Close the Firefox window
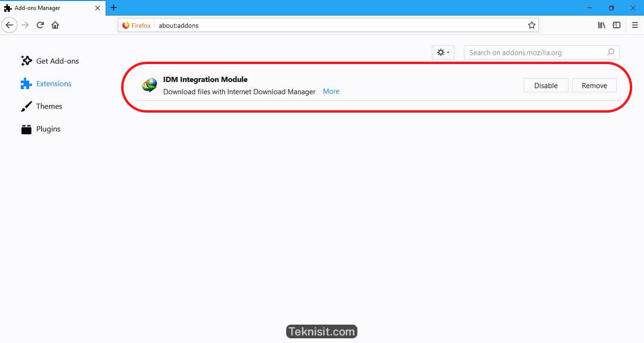Image resolution: width=644 pixels, height=343 pixels. tap(633, 8)
